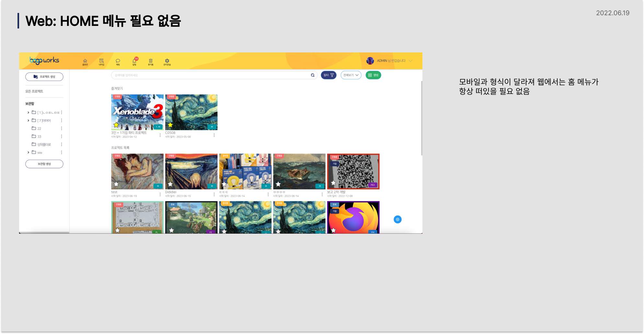Open the test project thumbnail
This screenshot has height=334, width=644.
[x=137, y=172]
